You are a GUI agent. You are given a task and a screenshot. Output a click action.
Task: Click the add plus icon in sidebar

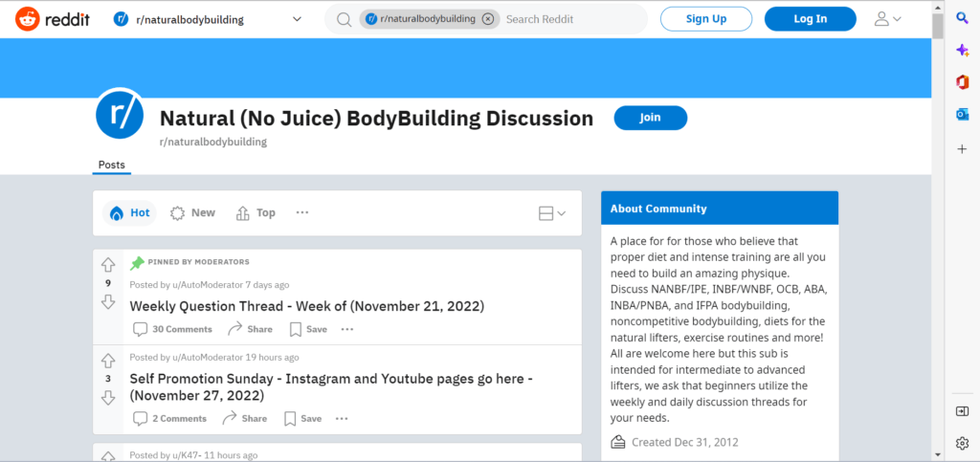[x=962, y=149]
